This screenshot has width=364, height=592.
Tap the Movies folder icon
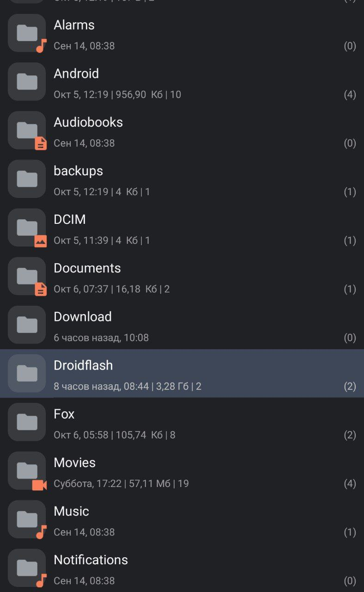coord(27,471)
